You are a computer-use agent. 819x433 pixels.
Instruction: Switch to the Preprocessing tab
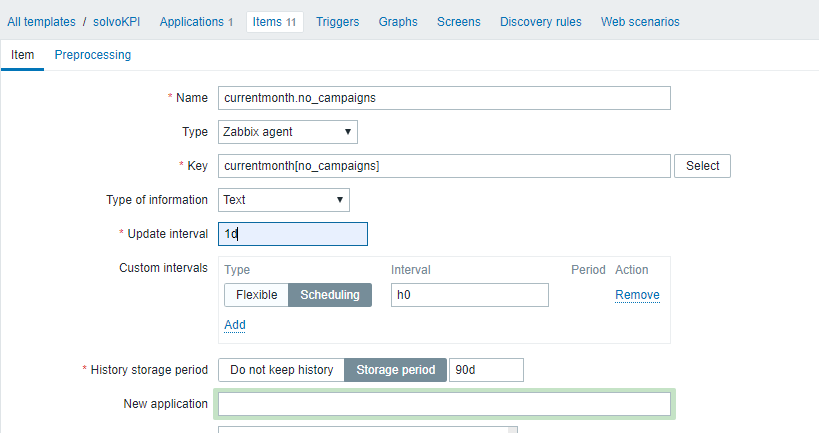point(93,55)
